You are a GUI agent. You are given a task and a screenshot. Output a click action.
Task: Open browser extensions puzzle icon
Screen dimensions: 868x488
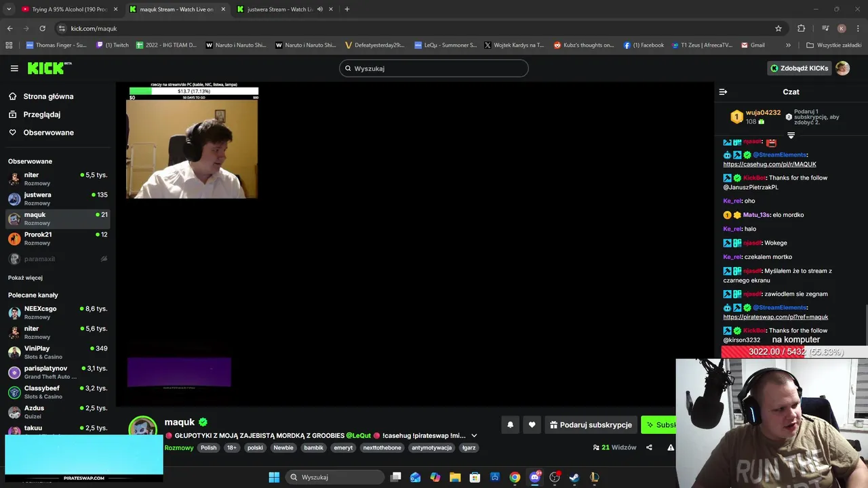801,28
